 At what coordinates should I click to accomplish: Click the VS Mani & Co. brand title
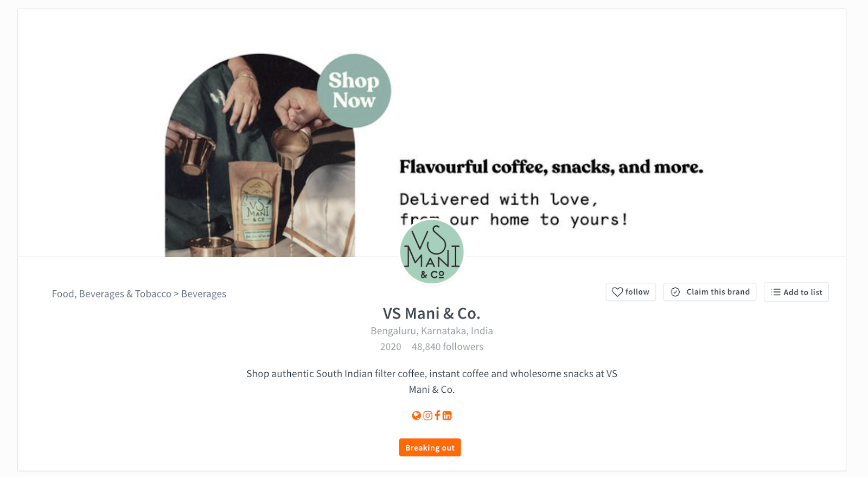pos(432,314)
